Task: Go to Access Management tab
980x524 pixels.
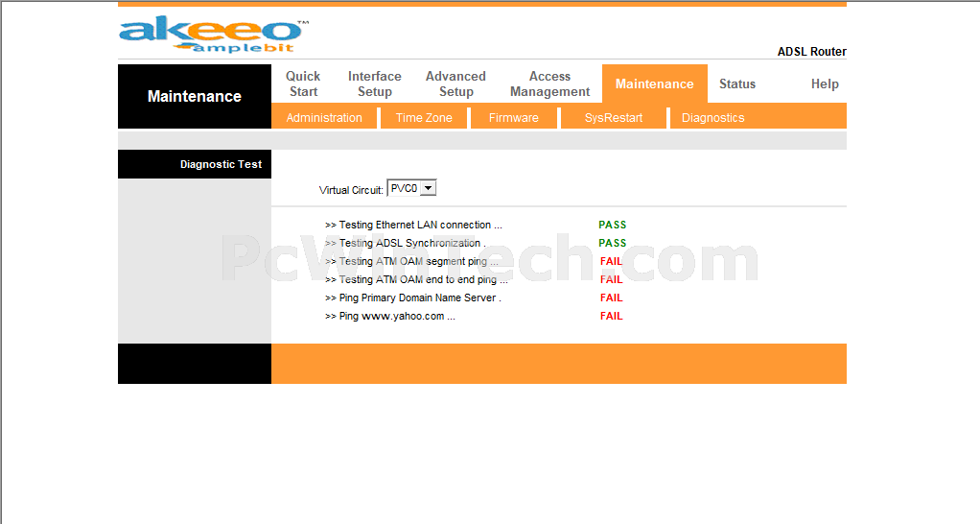Action: coord(550,83)
